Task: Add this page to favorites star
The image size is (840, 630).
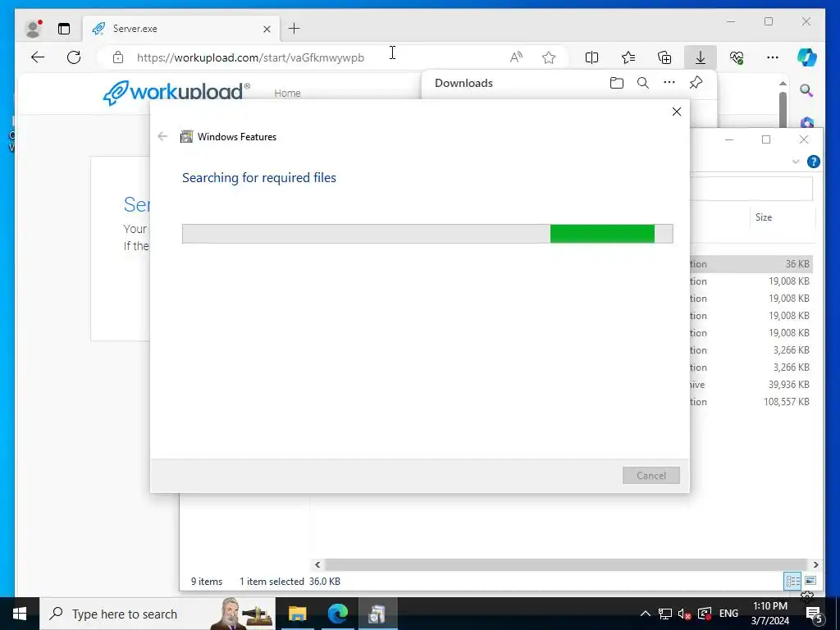Action: (549, 57)
